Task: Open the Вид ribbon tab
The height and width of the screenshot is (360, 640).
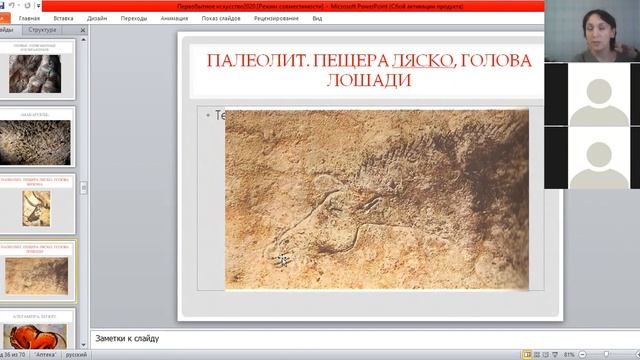Action: coord(317,18)
